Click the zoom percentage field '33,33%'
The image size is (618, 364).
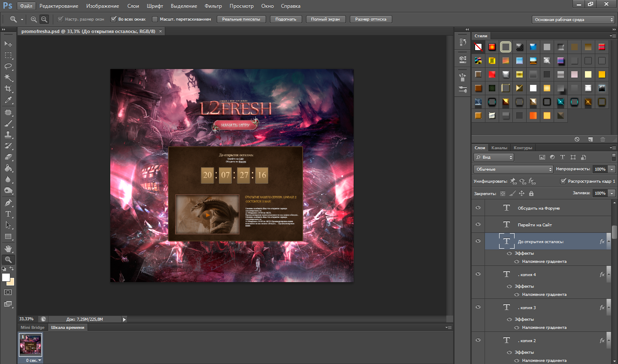(x=27, y=319)
